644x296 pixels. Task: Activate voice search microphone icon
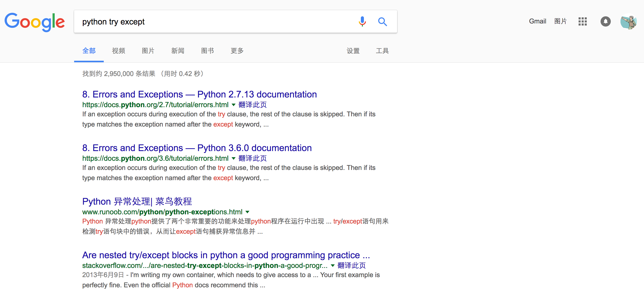pos(362,22)
